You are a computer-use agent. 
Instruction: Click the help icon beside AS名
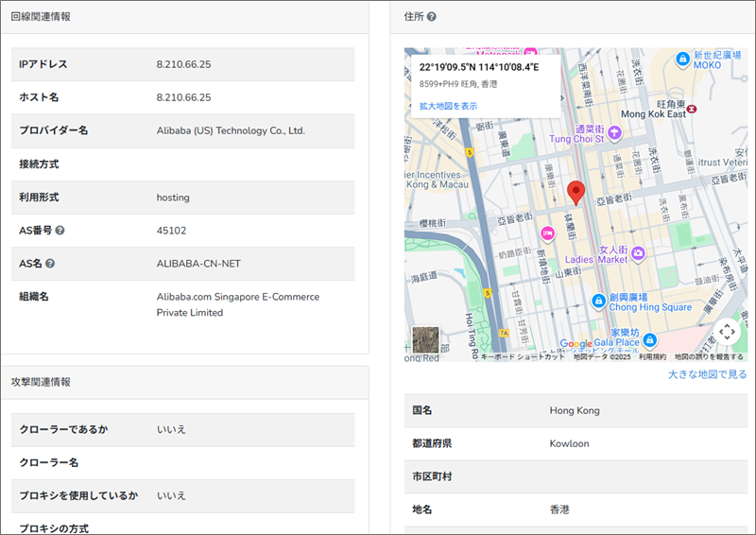tap(50, 264)
